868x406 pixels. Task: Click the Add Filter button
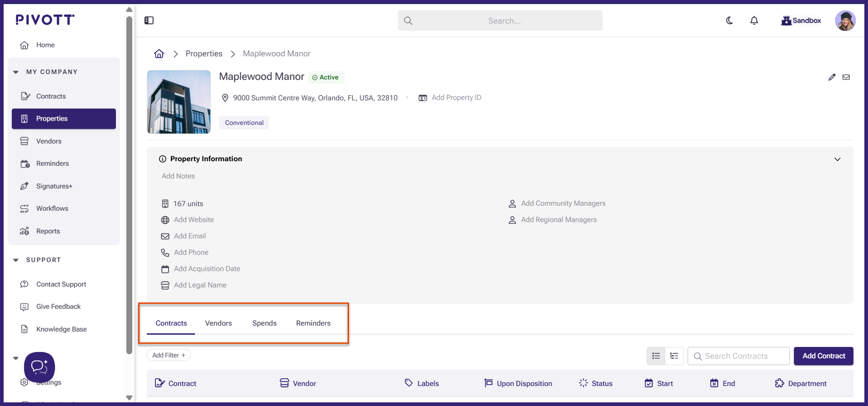click(x=169, y=355)
